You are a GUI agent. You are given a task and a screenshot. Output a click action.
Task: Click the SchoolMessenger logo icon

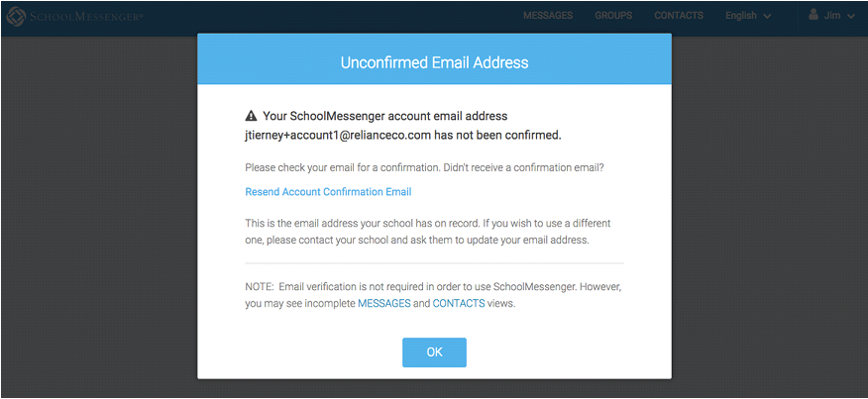pyautogui.click(x=16, y=17)
